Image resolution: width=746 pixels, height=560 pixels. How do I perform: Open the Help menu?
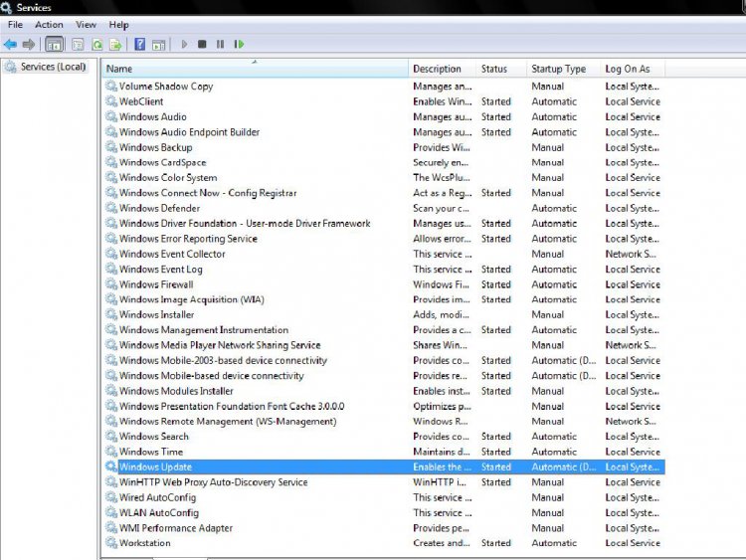pyautogui.click(x=119, y=24)
